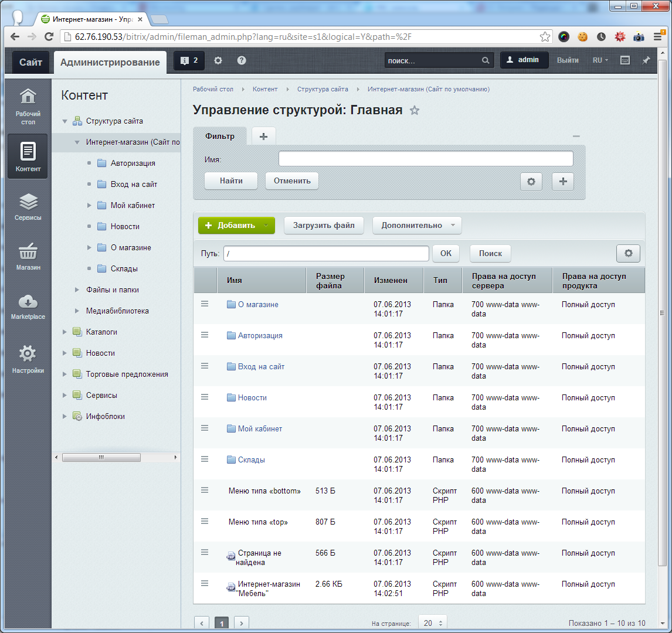Click the help question mark icon
Image resolution: width=672 pixels, height=633 pixels.
[242, 60]
